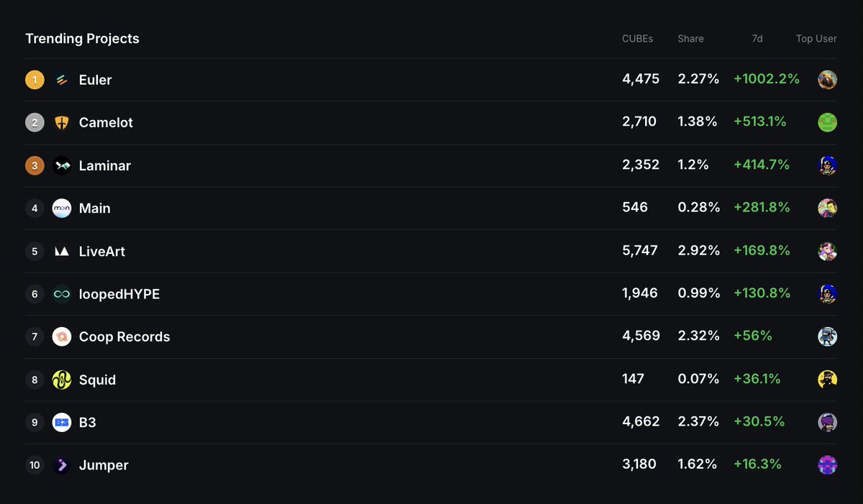The height and width of the screenshot is (504, 863).
Task: Open Squid's yellow top user avatar
Action: [x=827, y=380]
